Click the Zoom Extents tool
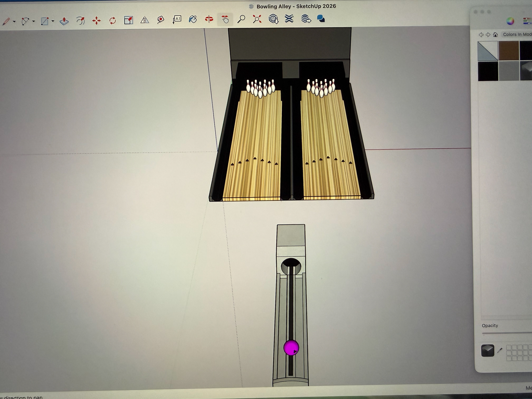Image resolution: width=532 pixels, height=399 pixels. [257, 19]
